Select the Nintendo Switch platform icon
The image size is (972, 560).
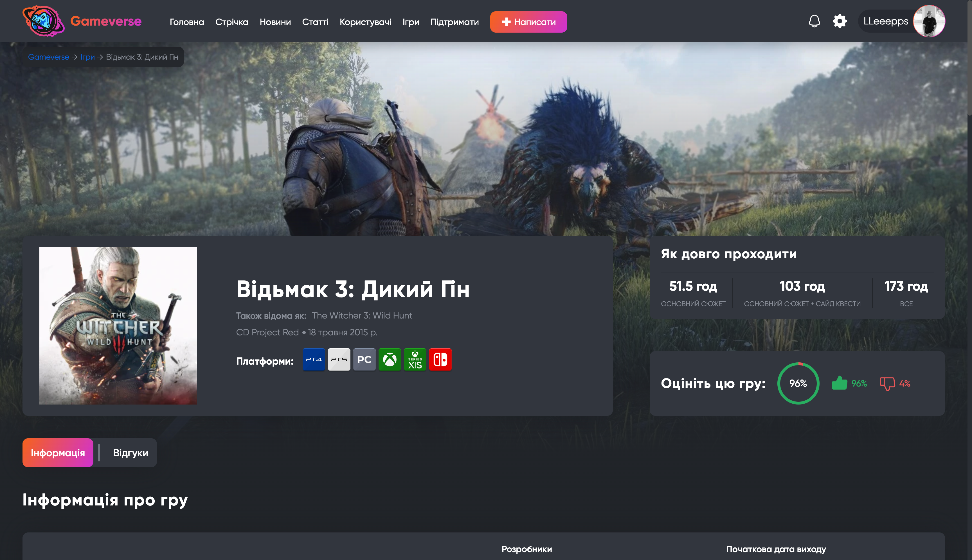[x=441, y=359]
